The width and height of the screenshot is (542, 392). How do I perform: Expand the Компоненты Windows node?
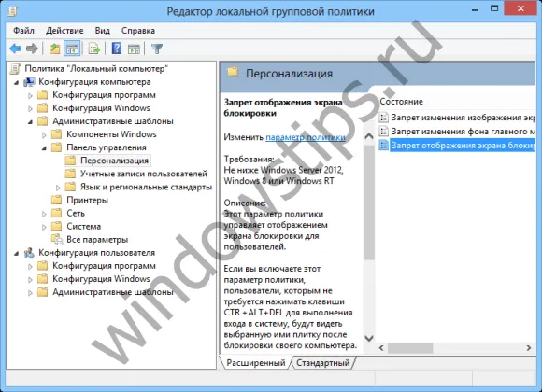[x=44, y=135]
